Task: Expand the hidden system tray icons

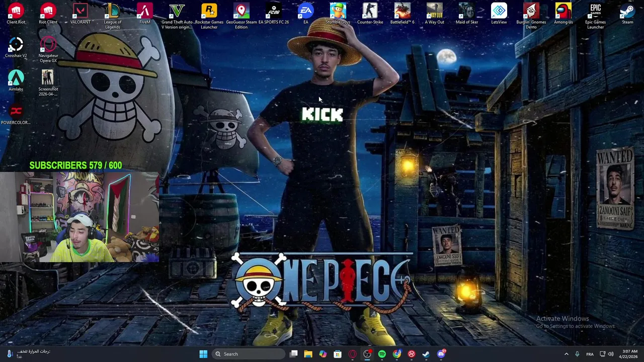Action: [x=566, y=354]
